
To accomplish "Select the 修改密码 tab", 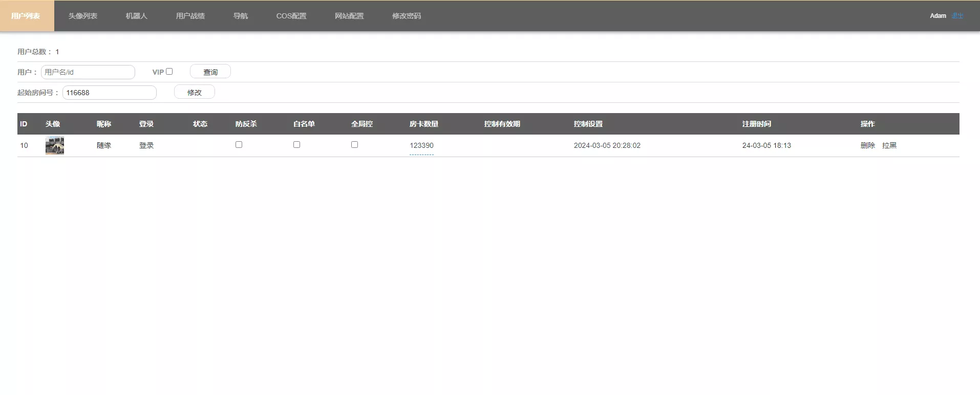I will (406, 16).
